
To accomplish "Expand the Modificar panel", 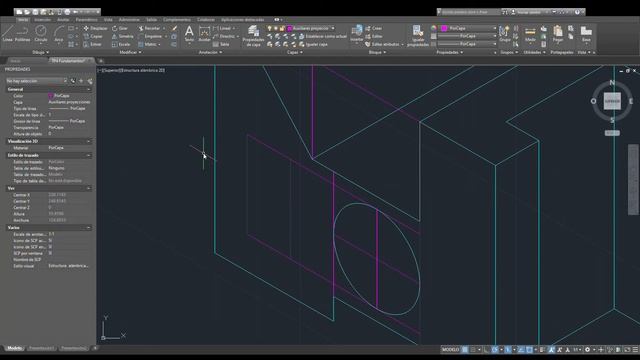I will pos(130,52).
